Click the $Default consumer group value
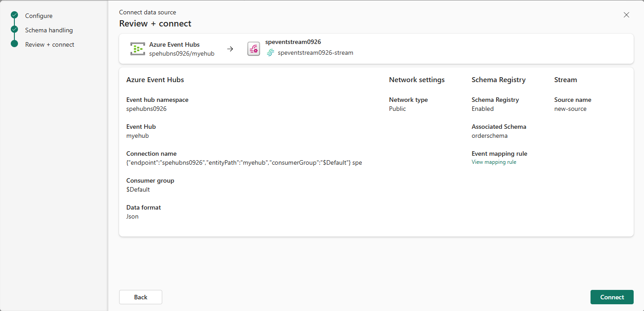Viewport: 644px width, 311px height. (138, 189)
